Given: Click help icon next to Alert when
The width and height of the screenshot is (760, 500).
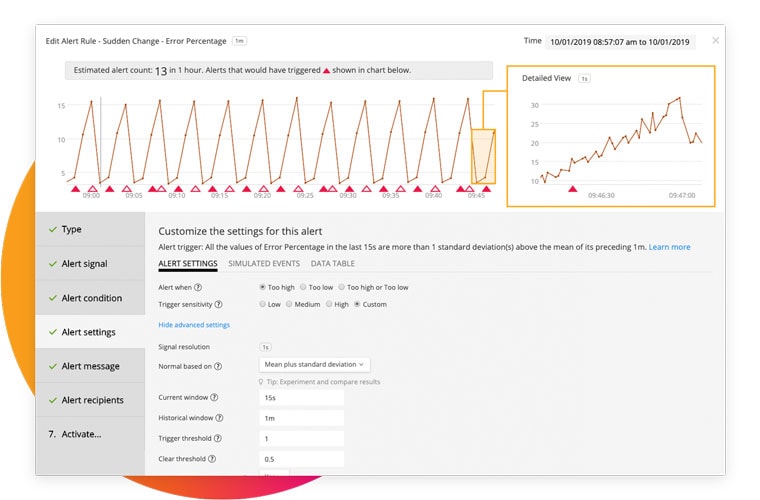Looking at the screenshot, I should (198, 287).
